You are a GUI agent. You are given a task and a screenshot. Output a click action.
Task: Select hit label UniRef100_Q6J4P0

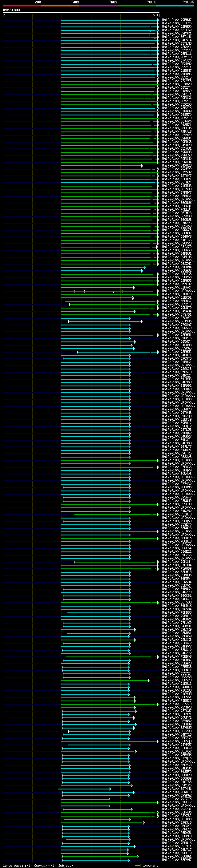[x=177, y=121]
